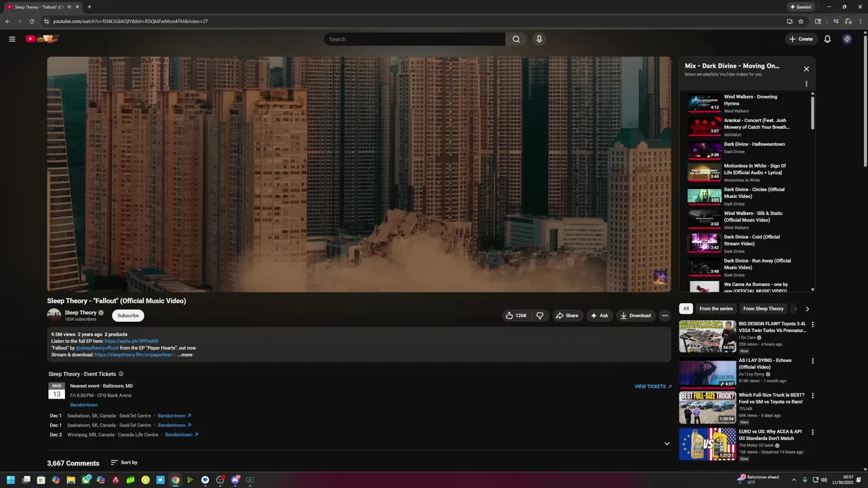Open YouTube notifications bell
The height and width of the screenshot is (488, 868).
(x=827, y=39)
